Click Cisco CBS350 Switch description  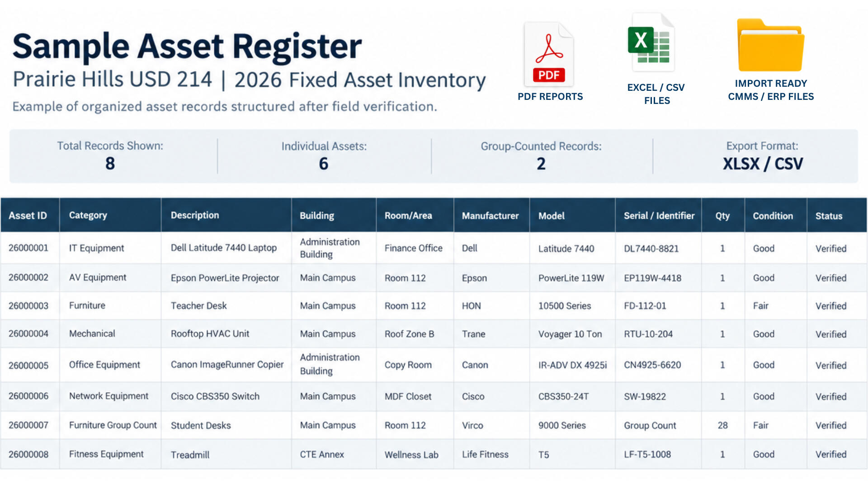215,397
